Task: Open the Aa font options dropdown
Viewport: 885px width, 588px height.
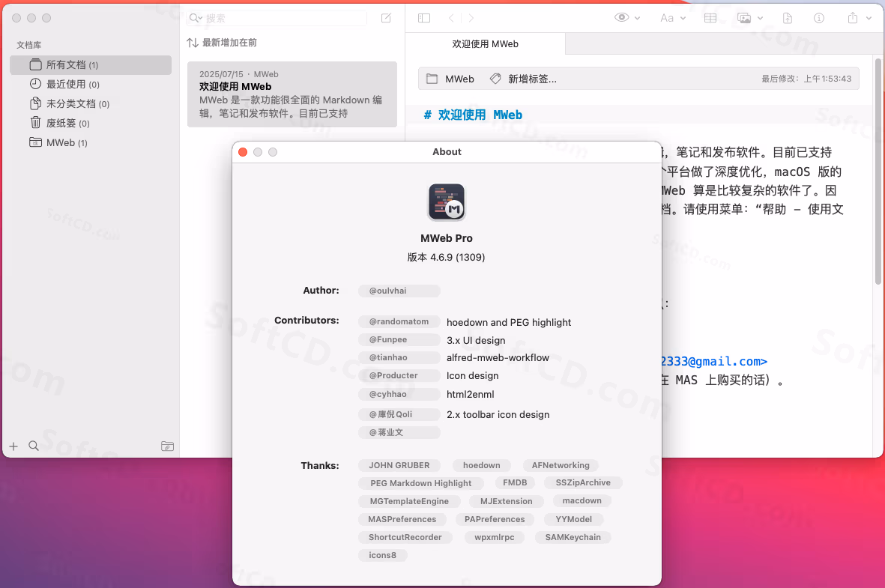Action: click(673, 18)
